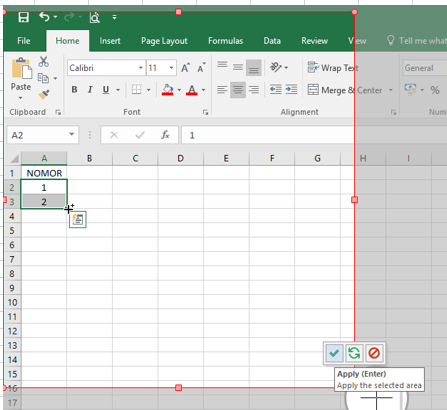The width and height of the screenshot is (447, 410).
Task: Apply the fill color bucket
Action: (x=167, y=89)
